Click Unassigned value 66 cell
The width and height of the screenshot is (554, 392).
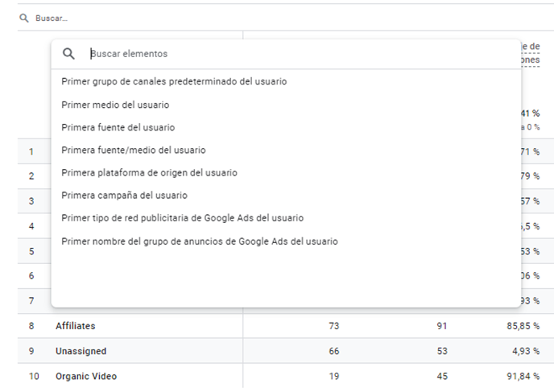[x=333, y=351]
